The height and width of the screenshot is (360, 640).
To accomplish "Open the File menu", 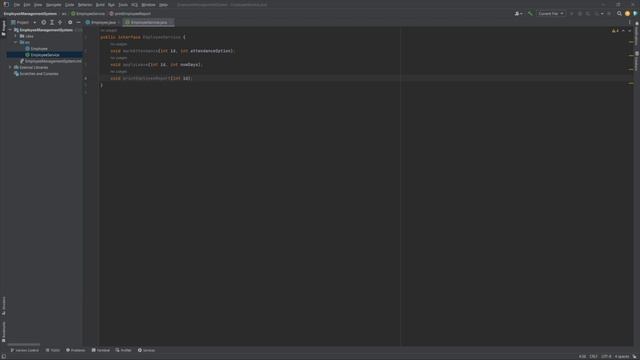I will (x=17, y=4).
